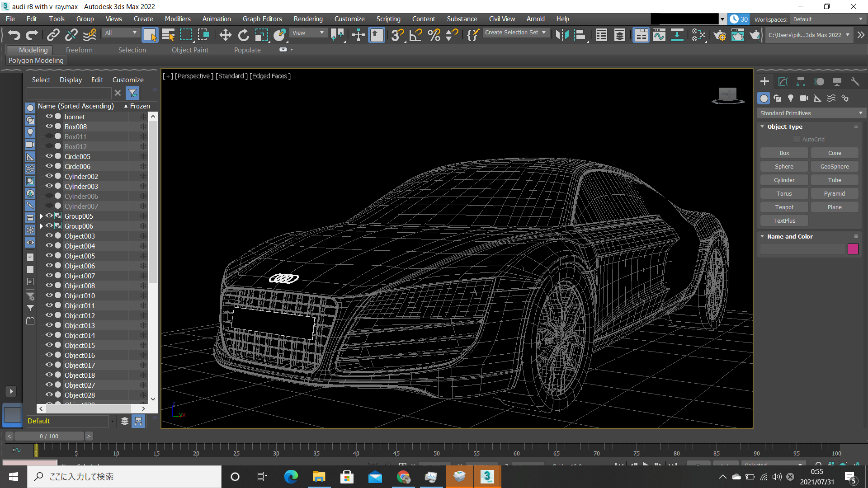Switch to the Object Paint ribbon tab
868x488 pixels.
click(x=190, y=50)
